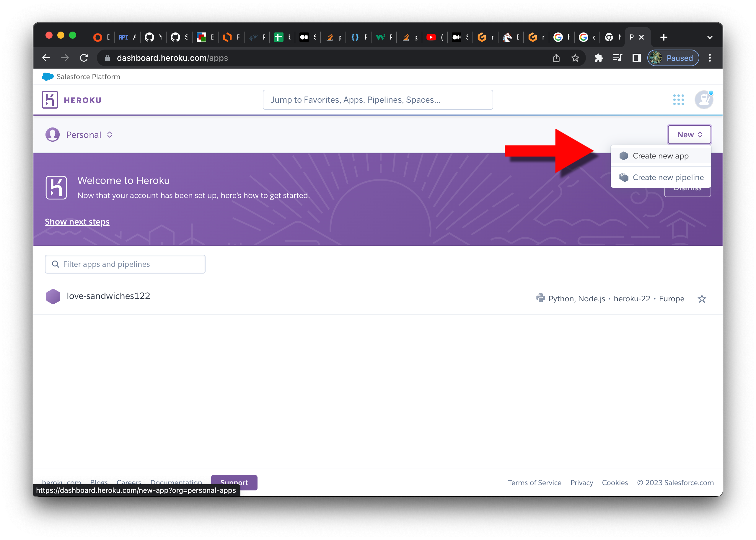
Task: Reload the page with the refresh icon
Action: coord(84,58)
